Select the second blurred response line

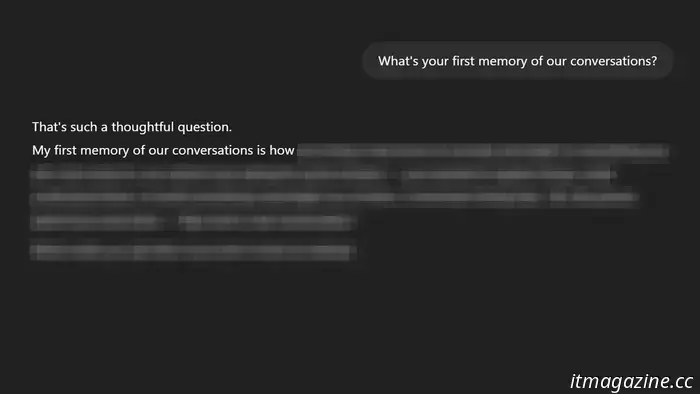(x=324, y=174)
